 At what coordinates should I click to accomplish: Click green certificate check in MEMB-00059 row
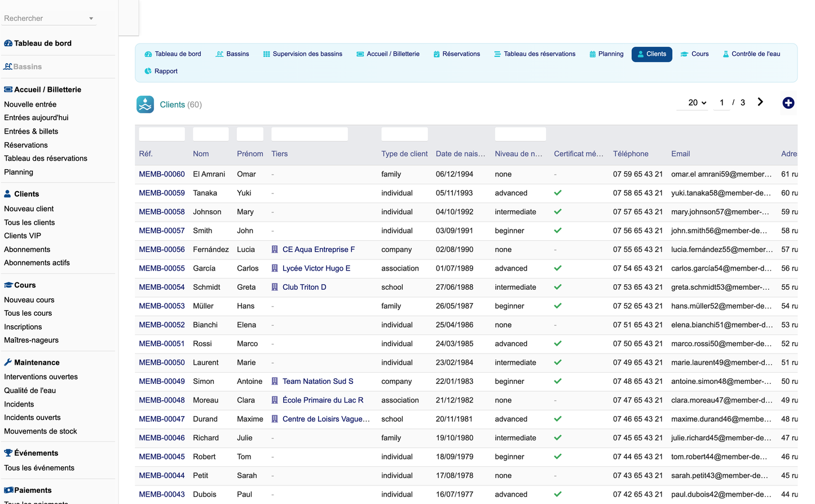[558, 193]
